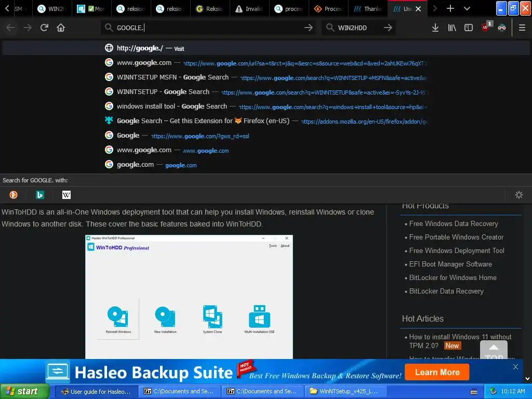This screenshot has height=399, width=532.
Task: Choose the http://google./ Visit suggestion
Action: [266, 48]
